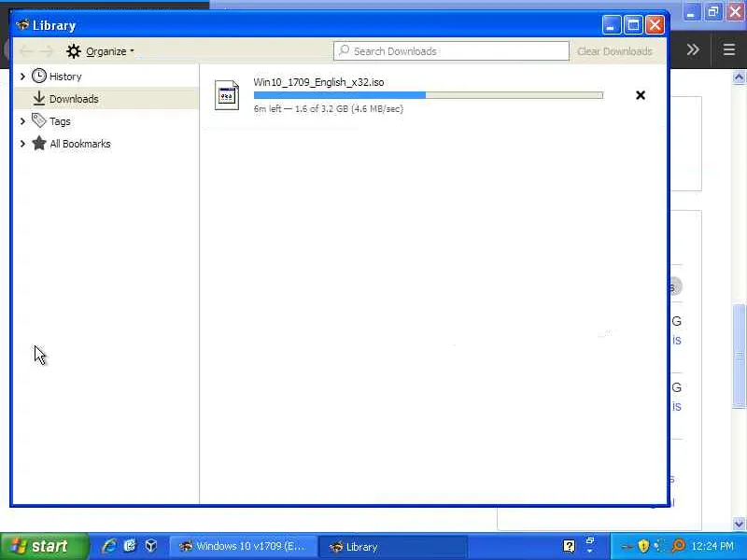Image resolution: width=747 pixels, height=560 pixels.
Task: Open the Windows start menu
Action: pos(44,546)
